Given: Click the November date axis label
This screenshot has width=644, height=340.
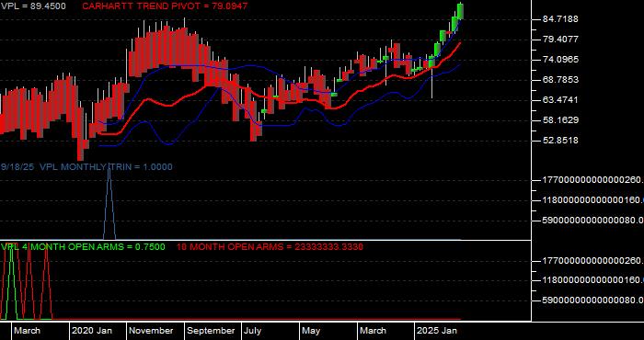Looking at the screenshot, I should [x=151, y=331].
